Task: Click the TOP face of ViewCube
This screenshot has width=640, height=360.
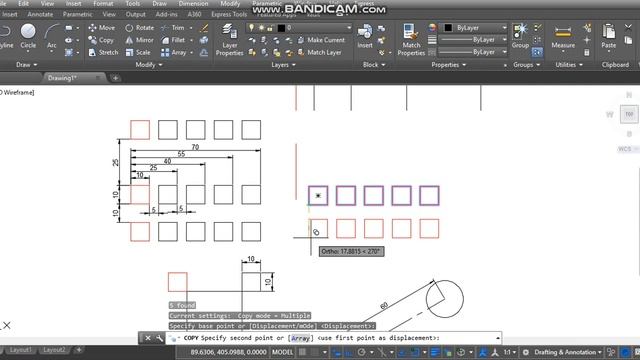Action: (629, 114)
